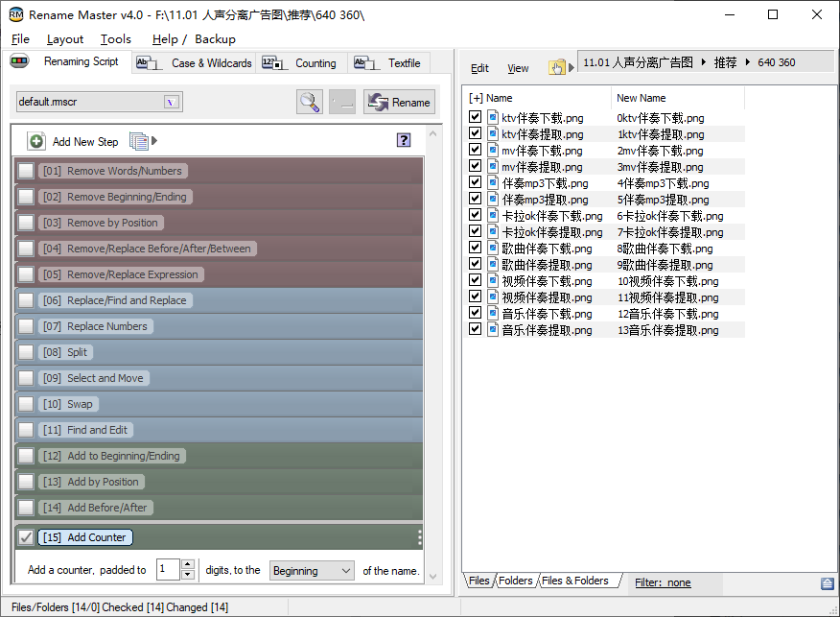This screenshot has height=617, width=840.
Task: Open the Tools menu
Action: click(116, 39)
